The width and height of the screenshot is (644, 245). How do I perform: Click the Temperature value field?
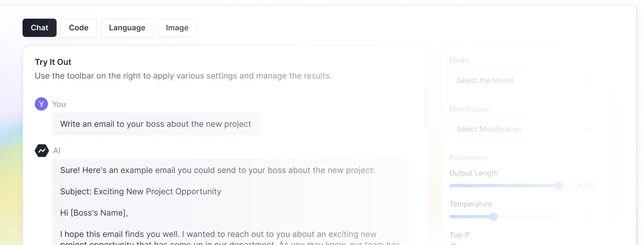click(x=585, y=217)
